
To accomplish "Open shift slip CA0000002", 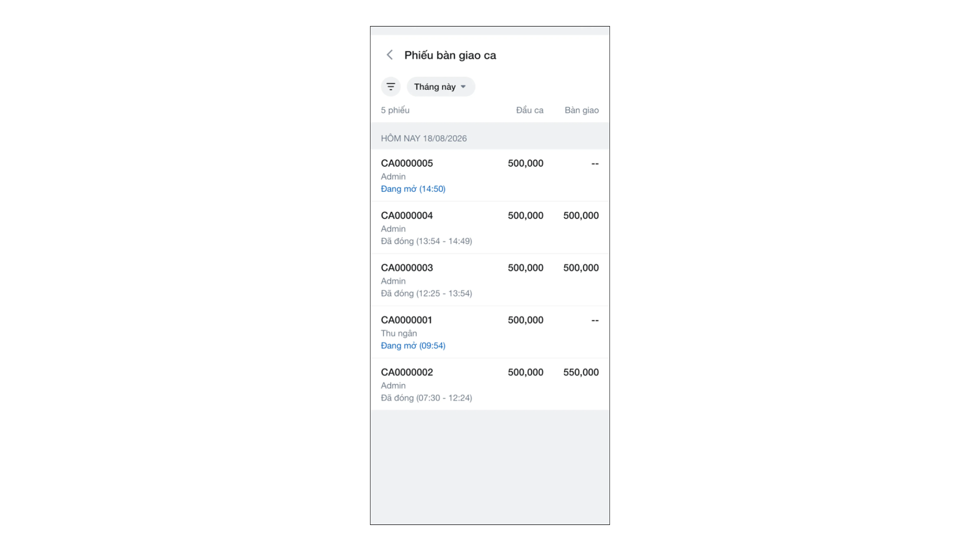I will coord(489,385).
